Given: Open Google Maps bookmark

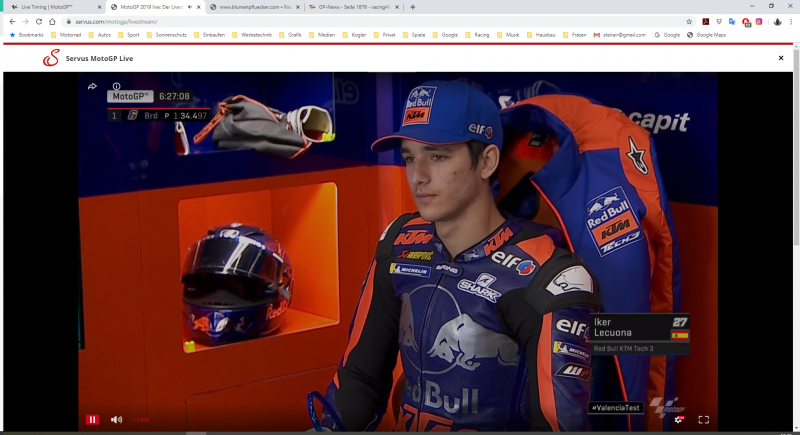Looking at the screenshot, I should point(707,35).
